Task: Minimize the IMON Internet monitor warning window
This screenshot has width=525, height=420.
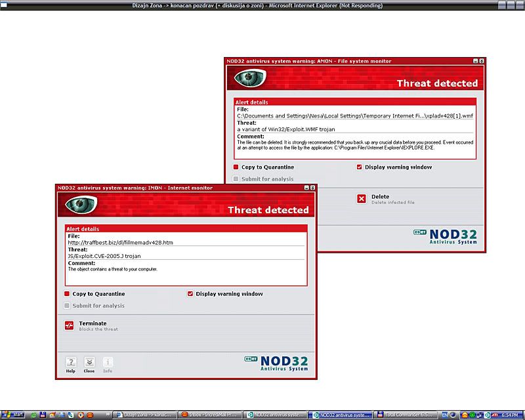Action: [x=306, y=188]
